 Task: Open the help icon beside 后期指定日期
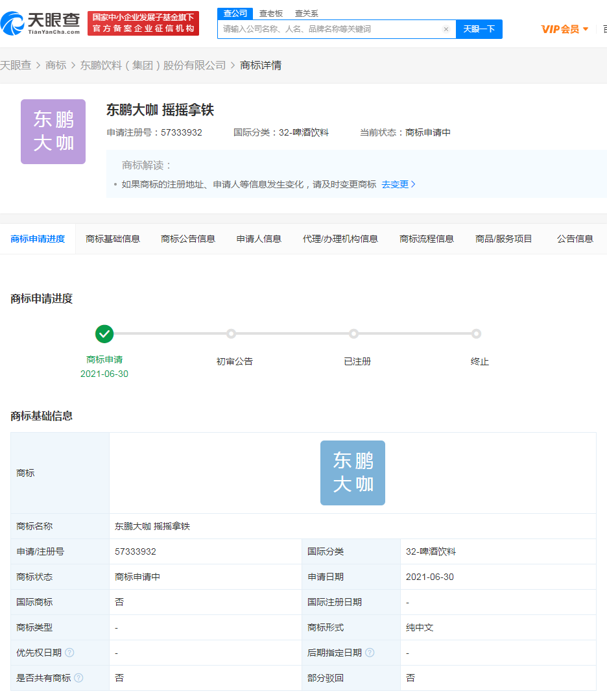[370, 653]
